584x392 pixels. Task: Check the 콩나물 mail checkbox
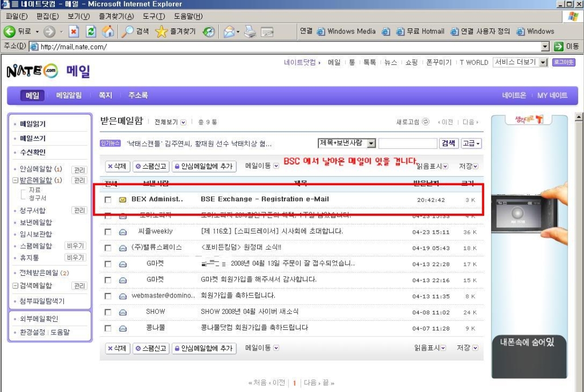point(108,328)
